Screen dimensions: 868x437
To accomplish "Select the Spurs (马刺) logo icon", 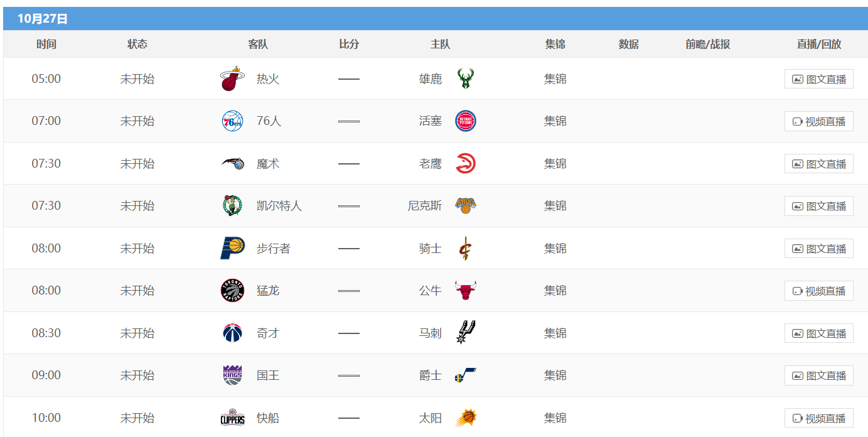I will coord(465,333).
